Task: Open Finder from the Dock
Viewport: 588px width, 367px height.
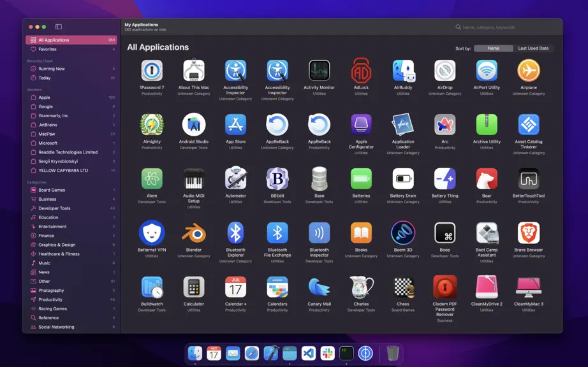Action: tap(195, 353)
